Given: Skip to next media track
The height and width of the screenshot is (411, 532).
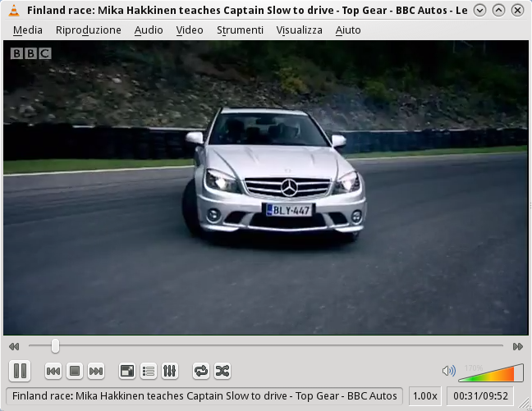Looking at the screenshot, I should click(96, 371).
